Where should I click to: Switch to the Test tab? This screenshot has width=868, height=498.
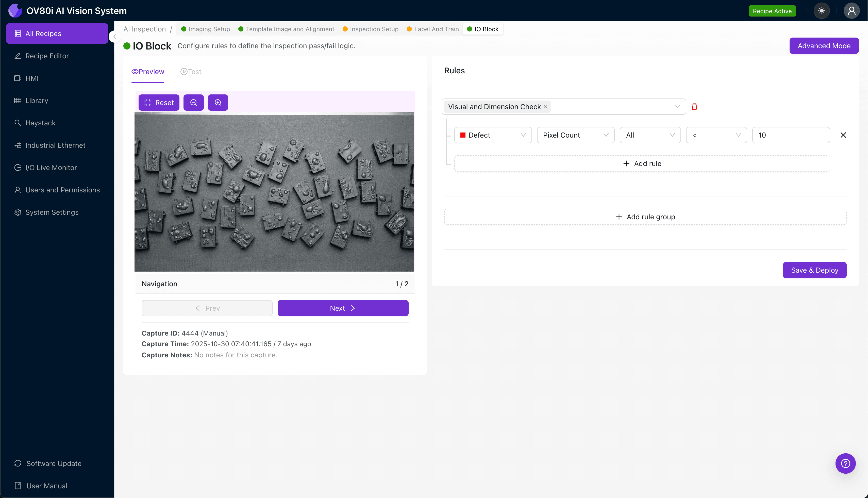click(x=191, y=72)
